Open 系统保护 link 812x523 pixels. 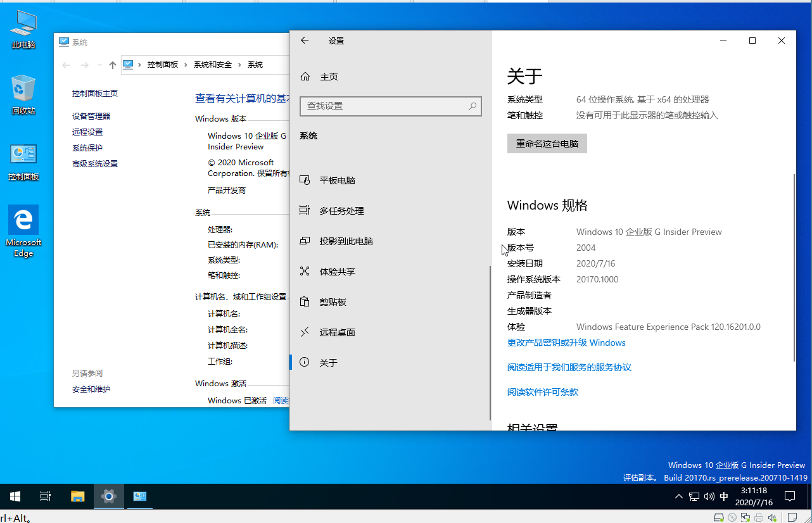(87, 148)
